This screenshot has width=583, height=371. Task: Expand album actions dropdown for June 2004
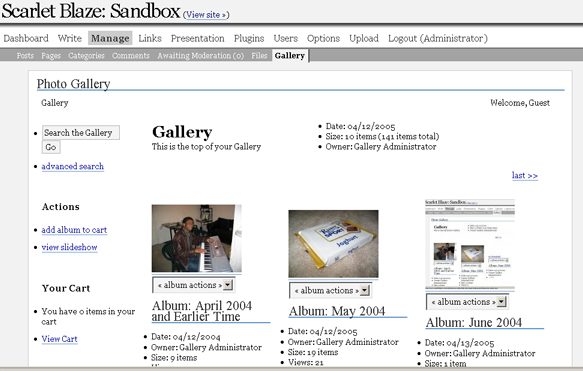tap(467, 302)
